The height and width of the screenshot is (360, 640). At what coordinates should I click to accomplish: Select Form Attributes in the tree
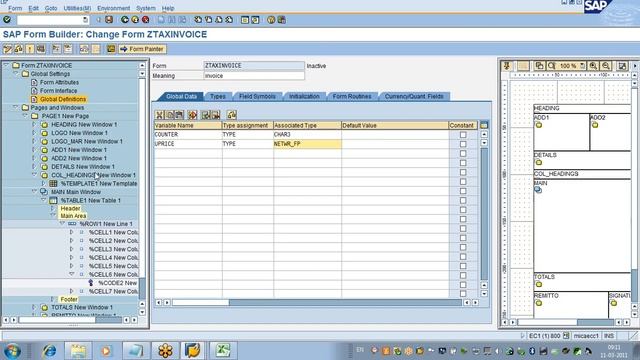coord(59,82)
